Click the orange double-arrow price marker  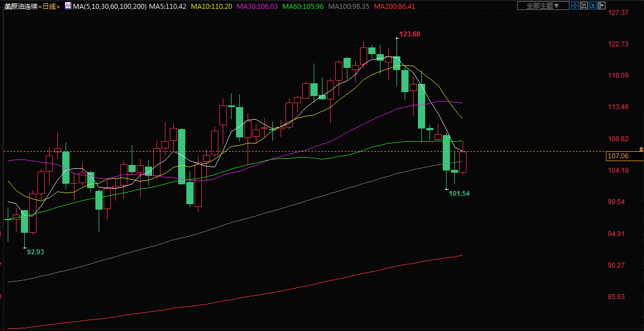[640, 150]
